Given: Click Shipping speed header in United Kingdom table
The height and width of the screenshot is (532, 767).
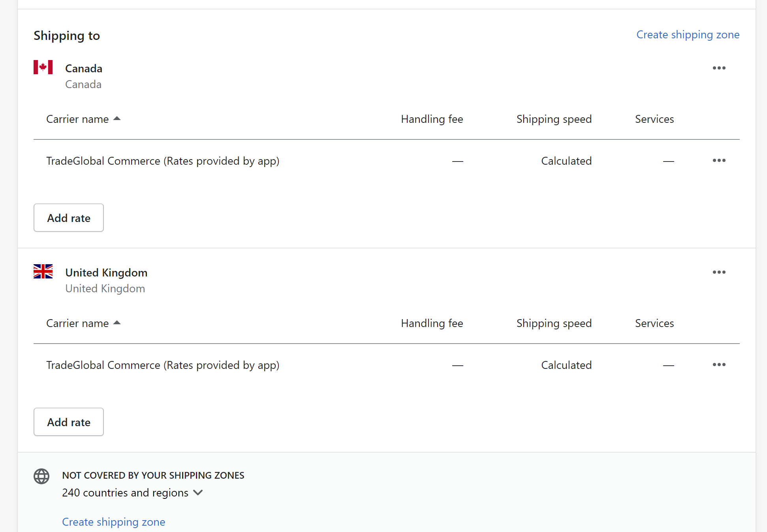Looking at the screenshot, I should point(554,323).
